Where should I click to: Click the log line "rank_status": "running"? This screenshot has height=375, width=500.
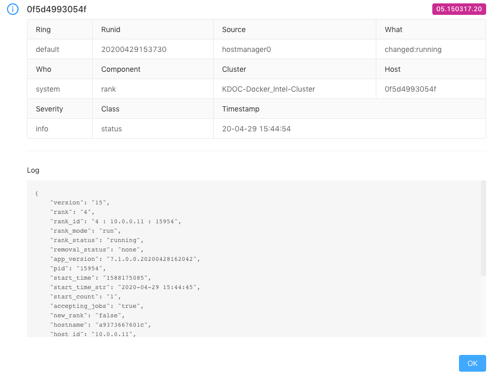tap(97, 240)
